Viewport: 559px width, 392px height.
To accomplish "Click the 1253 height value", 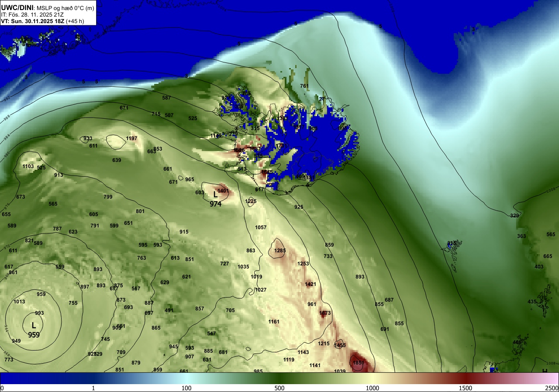I will click(x=303, y=264).
